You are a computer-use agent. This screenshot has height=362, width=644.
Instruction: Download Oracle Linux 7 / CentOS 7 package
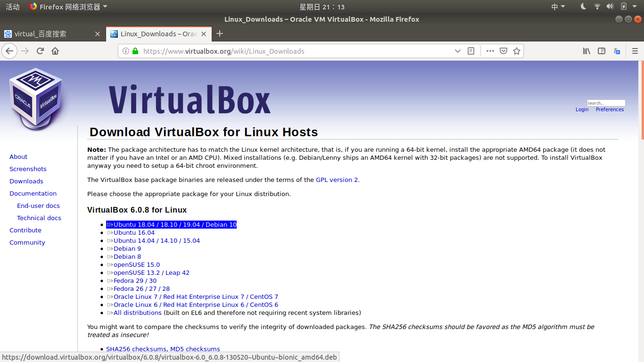[192, 297]
